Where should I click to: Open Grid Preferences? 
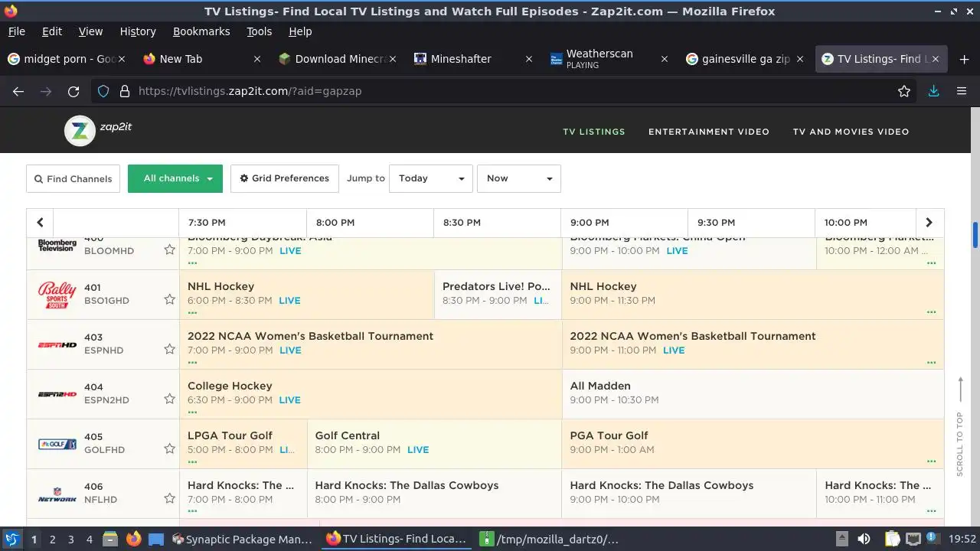coord(284,178)
